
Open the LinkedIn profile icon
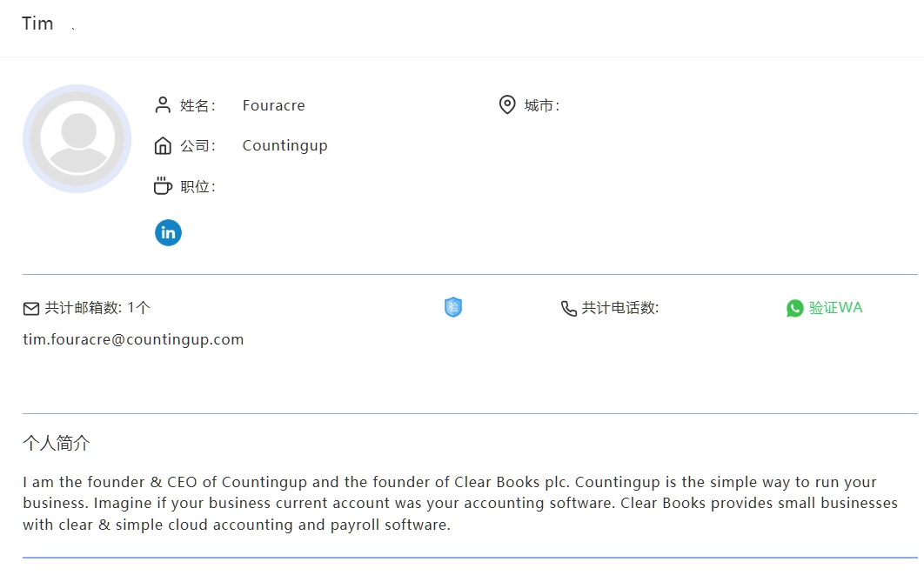(168, 232)
